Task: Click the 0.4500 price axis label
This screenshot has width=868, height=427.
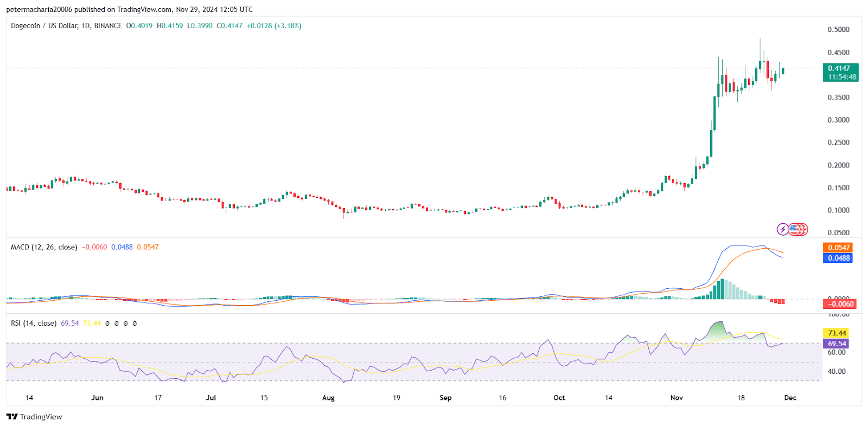Action: 838,53
